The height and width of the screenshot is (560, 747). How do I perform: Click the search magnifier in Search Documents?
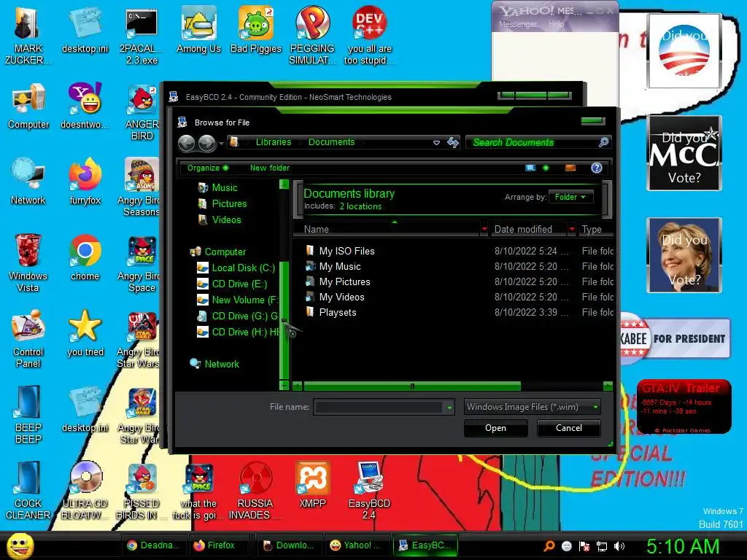tap(603, 142)
